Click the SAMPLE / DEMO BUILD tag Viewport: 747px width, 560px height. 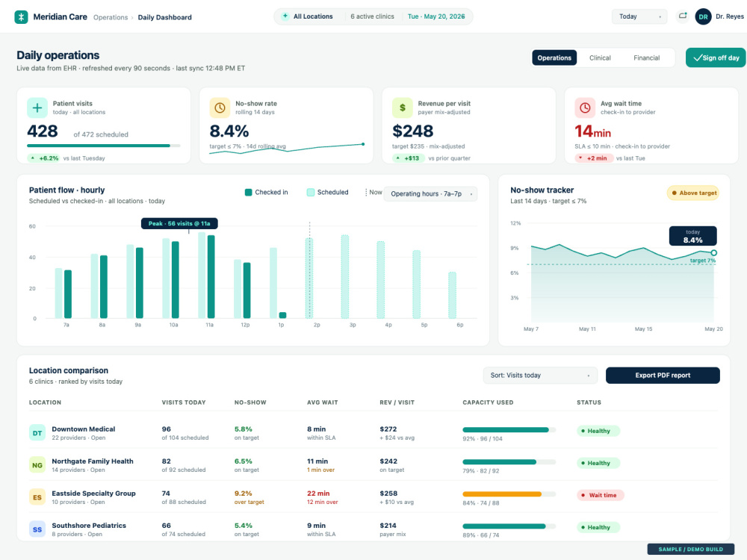pyautogui.click(x=691, y=549)
